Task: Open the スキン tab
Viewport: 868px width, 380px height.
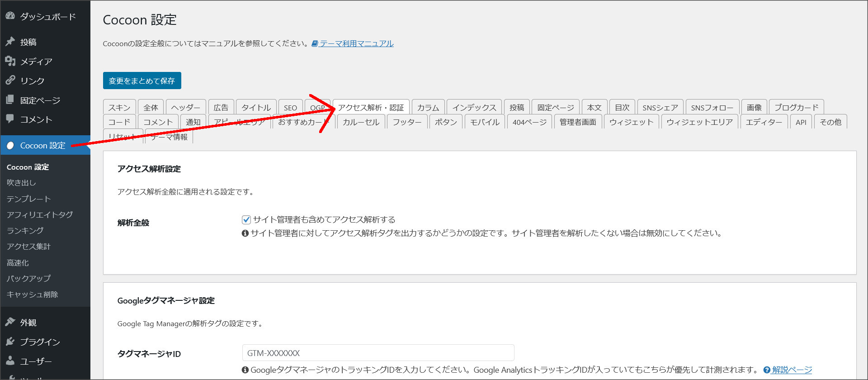Action: click(119, 107)
